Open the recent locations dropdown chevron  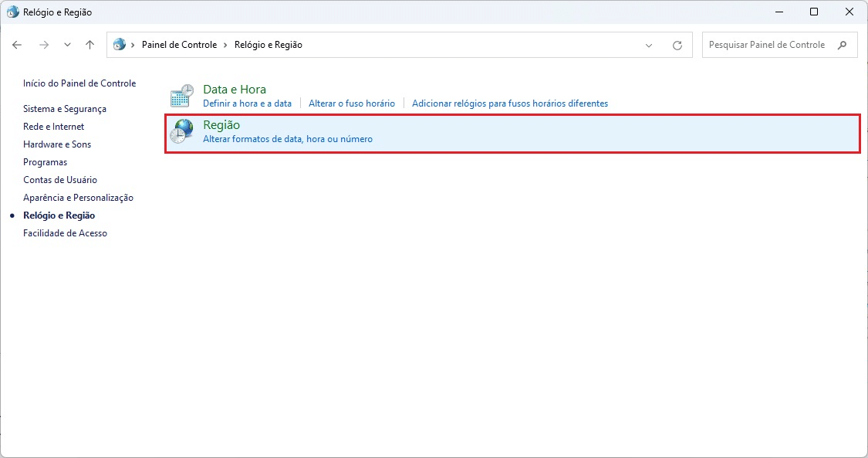(67, 45)
